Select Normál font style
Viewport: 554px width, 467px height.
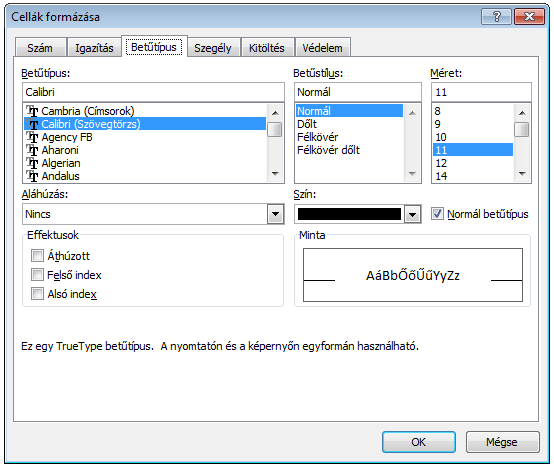[349, 111]
